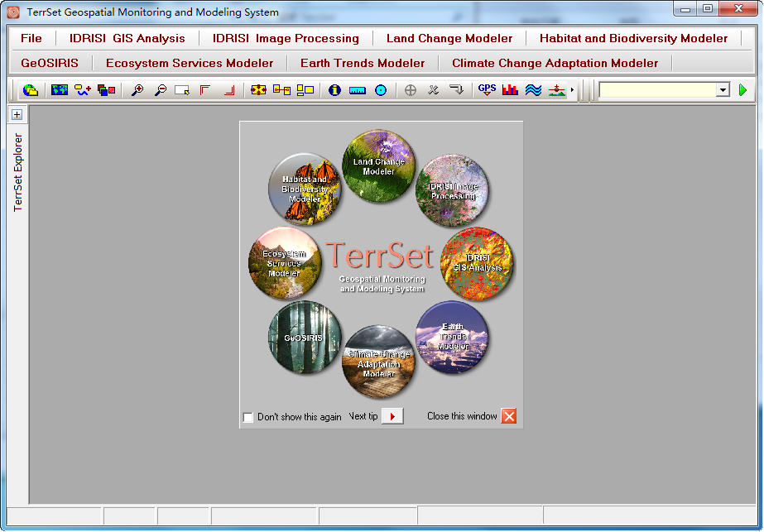Open the IDRISI Image Processing menu
The height and width of the screenshot is (532, 764).
(286, 38)
